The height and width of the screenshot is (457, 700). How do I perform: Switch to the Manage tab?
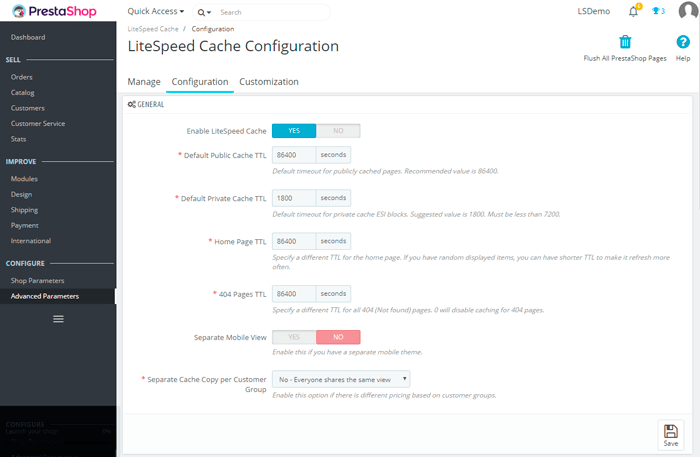coord(144,82)
